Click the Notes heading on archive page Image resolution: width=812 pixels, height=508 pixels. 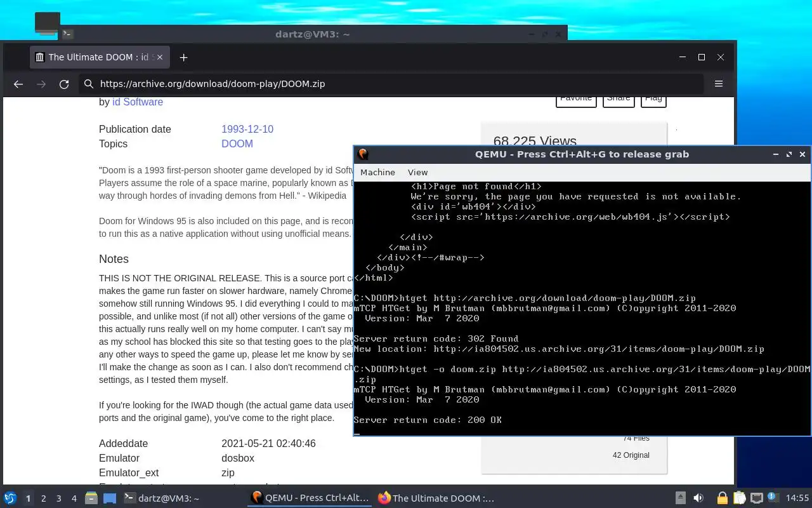pos(114,259)
